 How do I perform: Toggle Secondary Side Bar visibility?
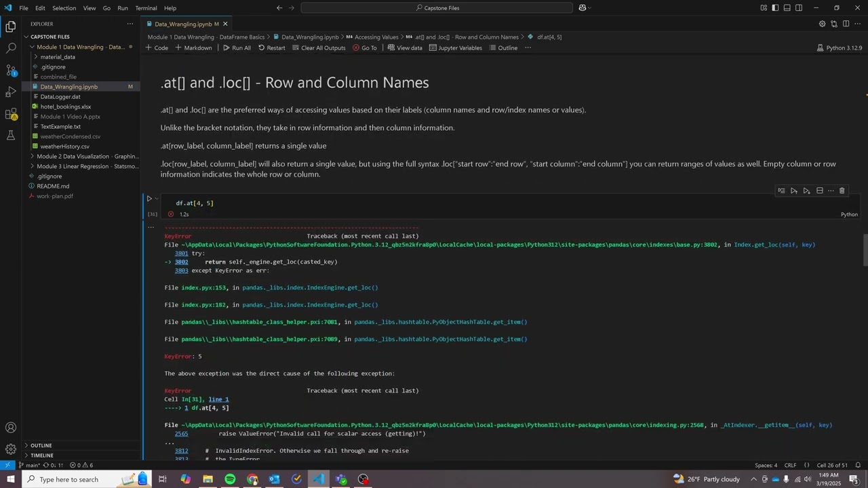coord(799,8)
